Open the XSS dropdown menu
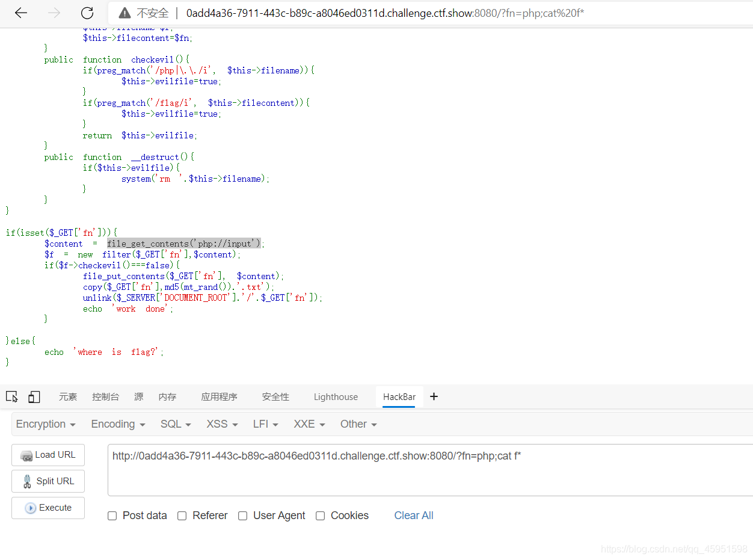753x560 pixels. pyautogui.click(x=222, y=424)
